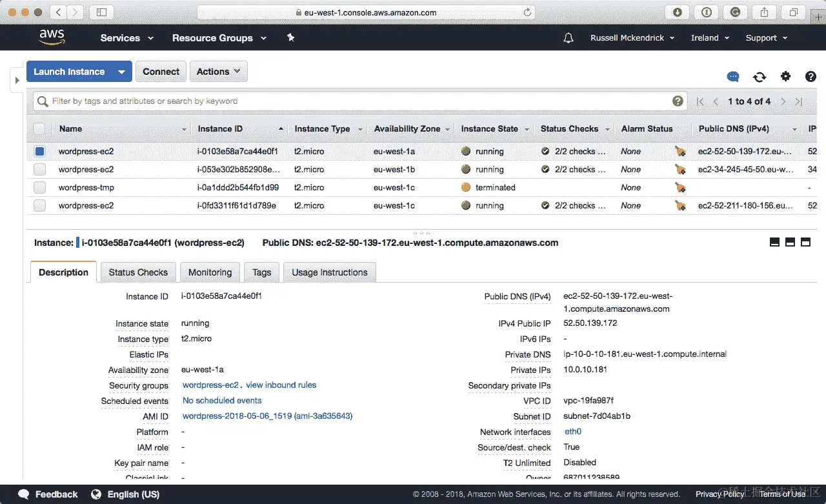
Task: Open the help question mark icon
Action: pyautogui.click(x=811, y=77)
